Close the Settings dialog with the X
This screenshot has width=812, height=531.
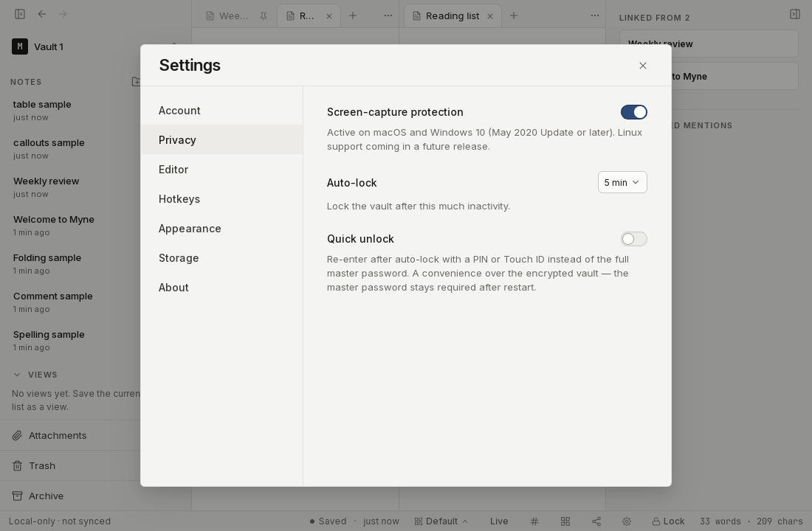click(x=643, y=66)
